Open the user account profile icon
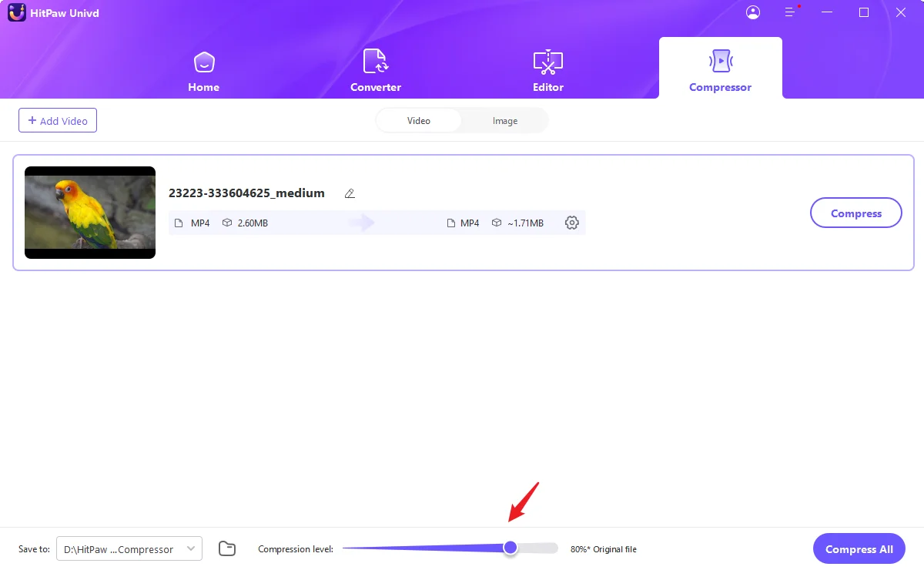Image resolution: width=924 pixels, height=570 pixels. (753, 12)
